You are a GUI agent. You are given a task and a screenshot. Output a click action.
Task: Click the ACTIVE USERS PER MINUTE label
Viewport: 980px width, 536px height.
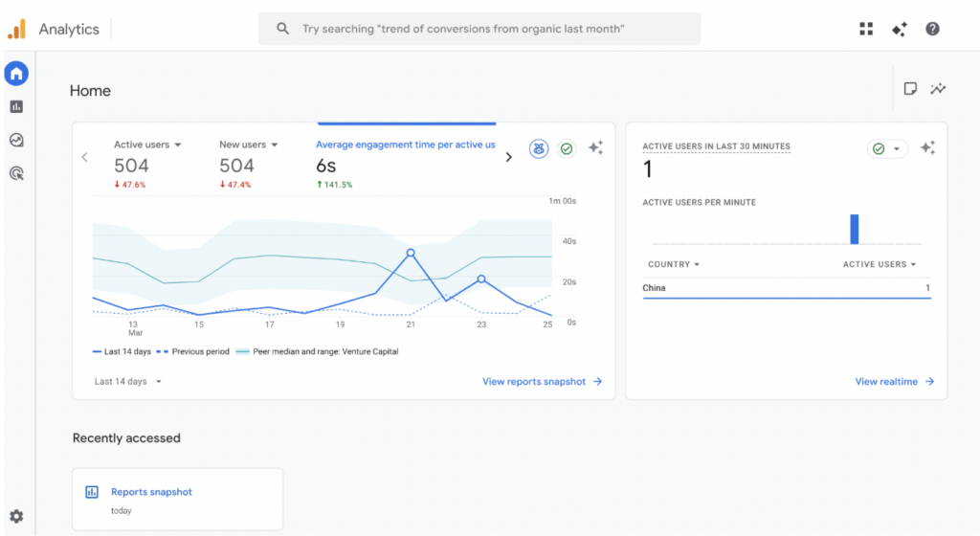(x=700, y=202)
